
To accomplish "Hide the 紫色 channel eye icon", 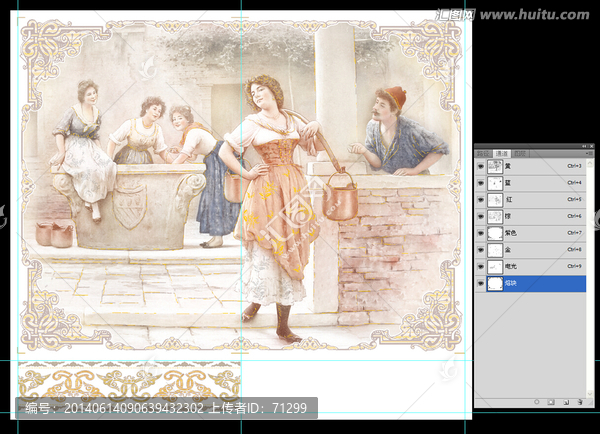I will pyautogui.click(x=481, y=233).
